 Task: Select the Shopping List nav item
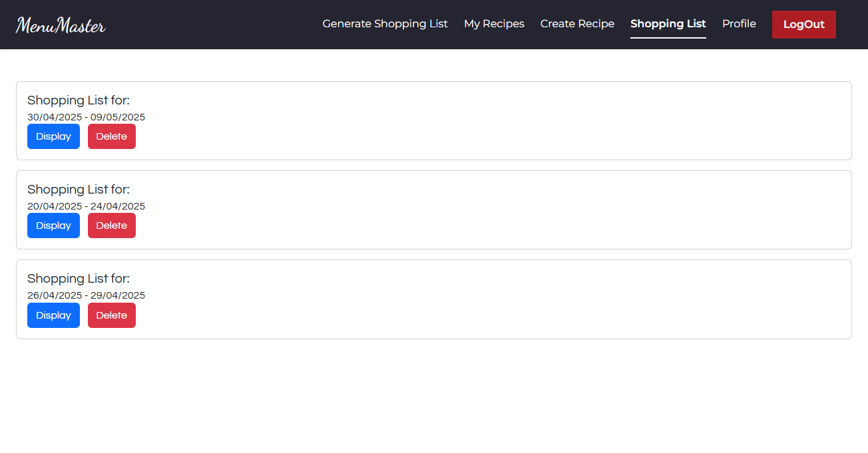click(x=668, y=24)
